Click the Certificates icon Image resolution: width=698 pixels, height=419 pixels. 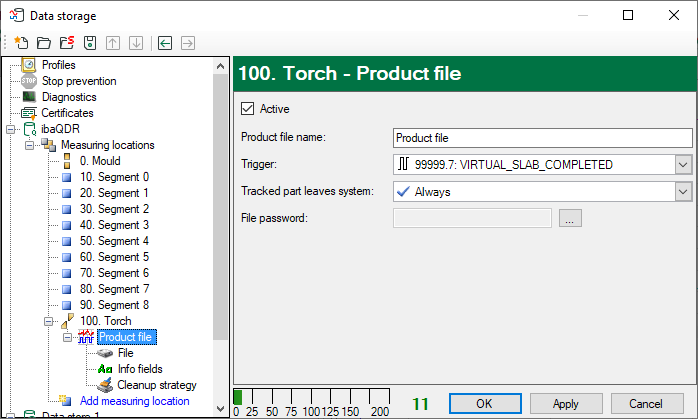29,113
